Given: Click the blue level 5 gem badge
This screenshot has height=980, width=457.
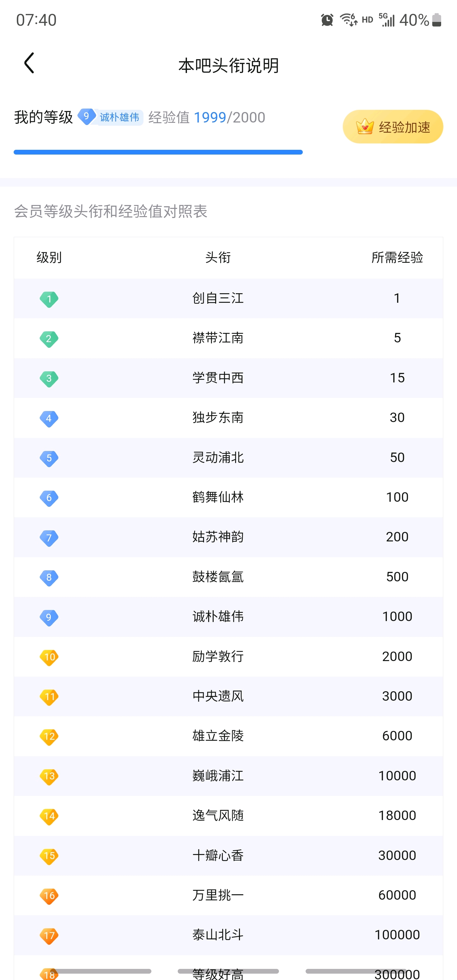Looking at the screenshot, I should pyautogui.click(x=49, y=458).
